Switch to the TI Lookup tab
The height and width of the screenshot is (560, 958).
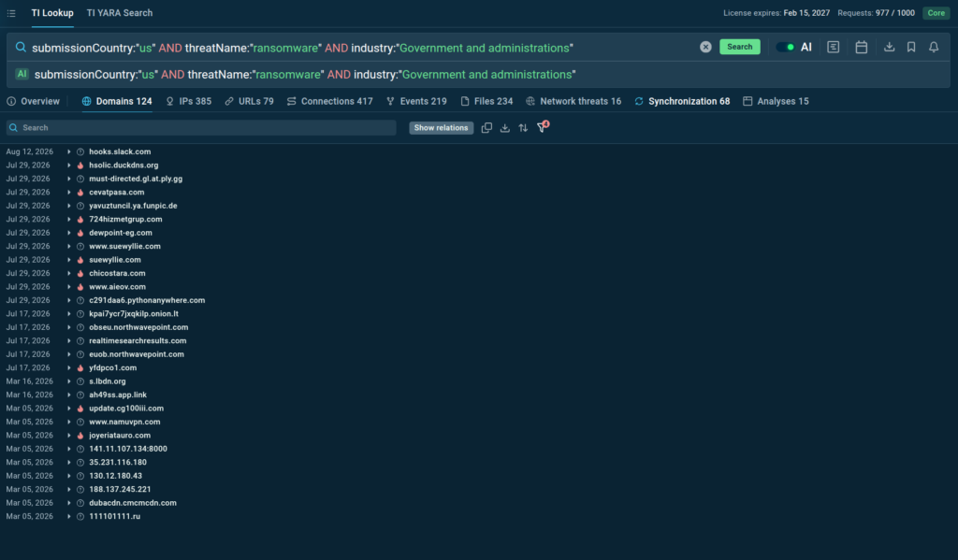point(52,13)
